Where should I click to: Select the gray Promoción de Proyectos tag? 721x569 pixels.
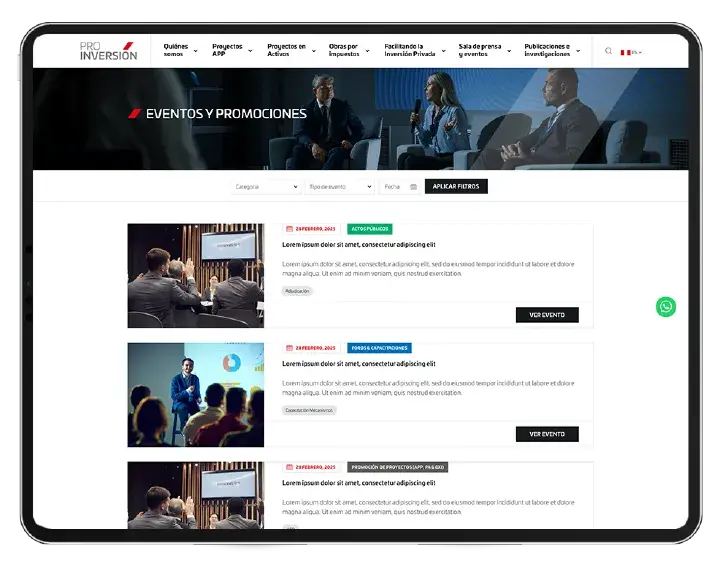[398, 467]
